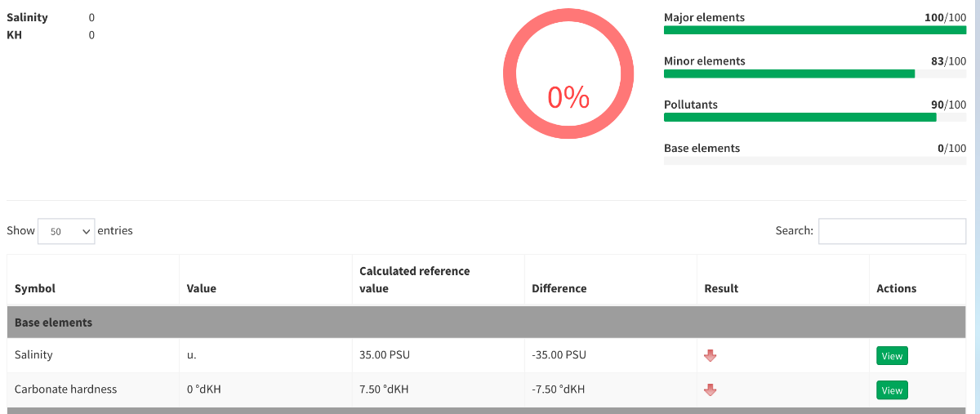Click the 0% circular score gauge
The image size is (980, 414).
click(568, 73)
